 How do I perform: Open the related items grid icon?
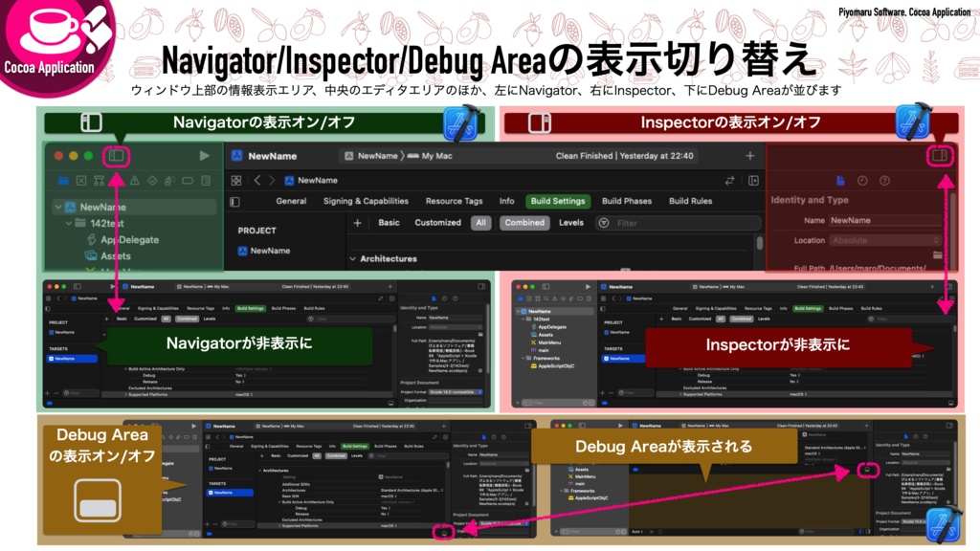pyautogui.click(x=236, y=181)
